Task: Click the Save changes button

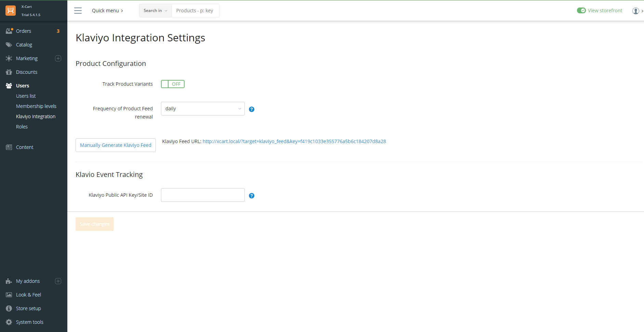Action: tap(95, 224)
